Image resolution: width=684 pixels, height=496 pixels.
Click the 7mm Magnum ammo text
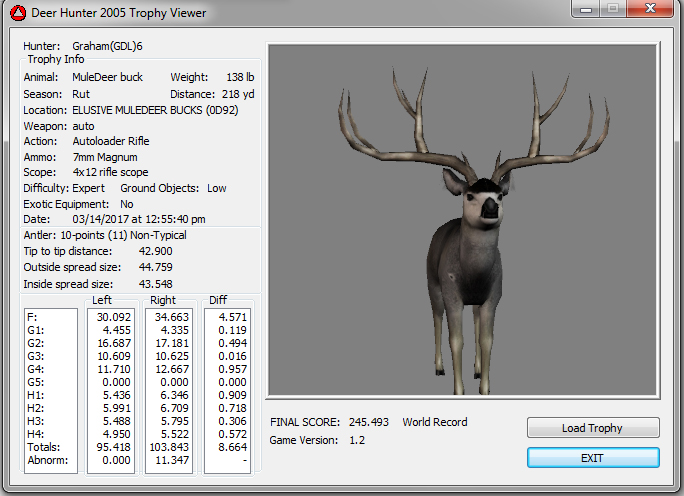click(x=104, y=157)
